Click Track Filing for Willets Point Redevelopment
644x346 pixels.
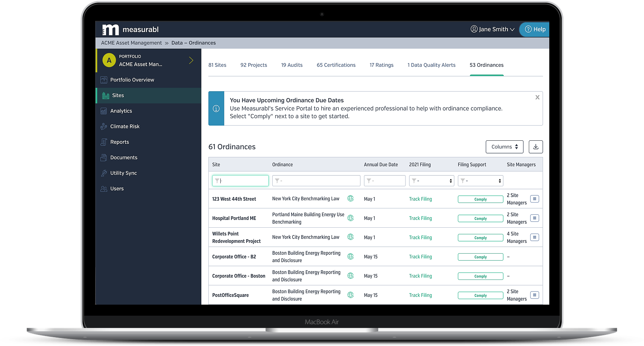pos(421,238)
